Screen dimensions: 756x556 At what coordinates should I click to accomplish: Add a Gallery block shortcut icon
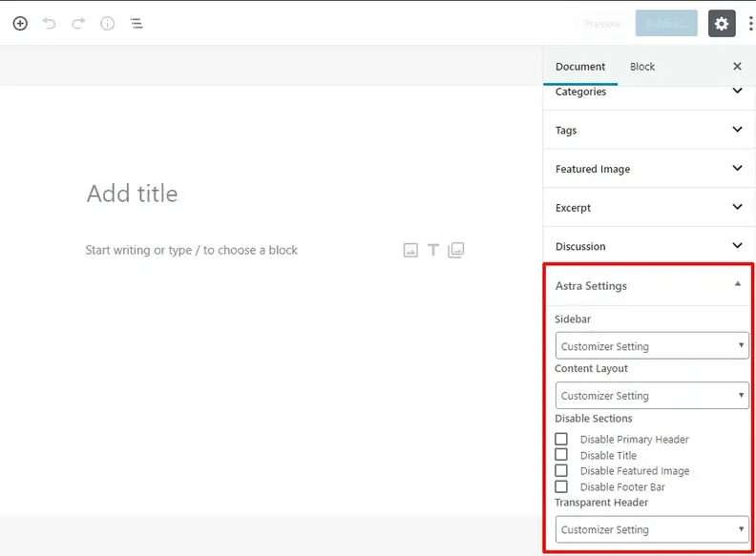coord(456,250)
